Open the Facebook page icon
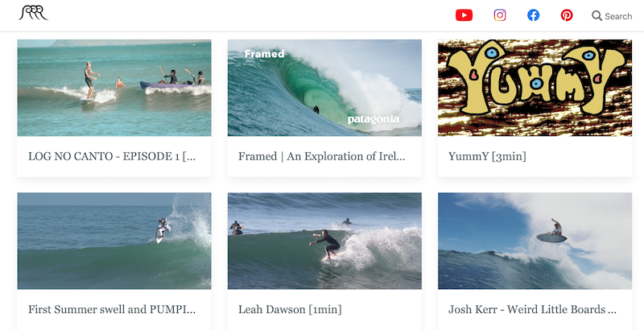This screenshot has width=644, height=330. pyautogui.click(x=533, y=15)
